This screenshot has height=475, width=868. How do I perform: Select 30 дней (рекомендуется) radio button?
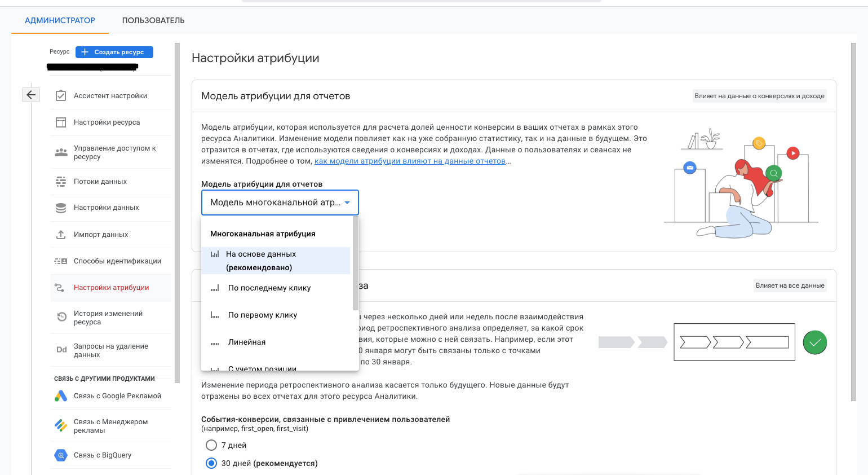pyautogui.click(x=211, y=463)
